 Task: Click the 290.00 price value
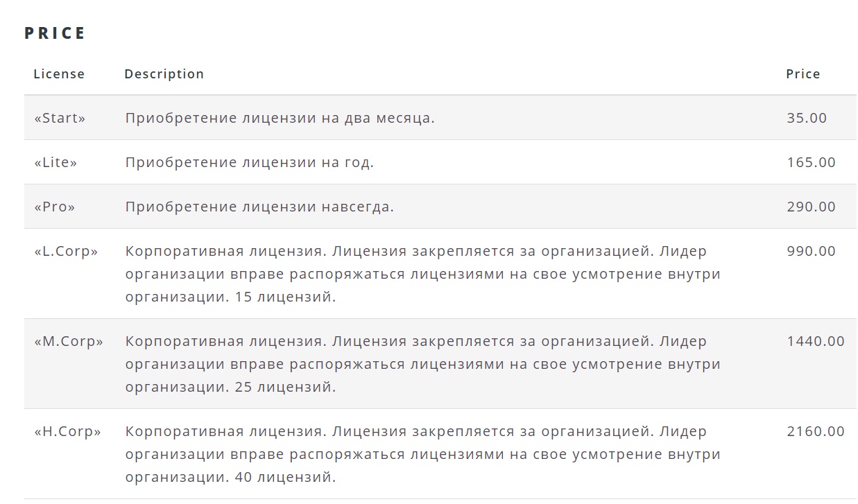tap(812, 207)
